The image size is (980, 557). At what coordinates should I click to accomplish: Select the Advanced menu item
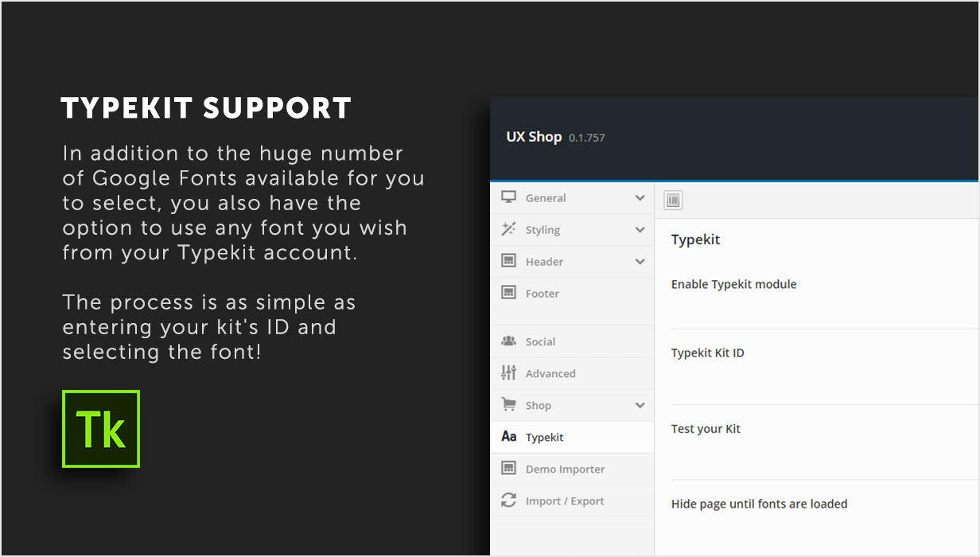pos(572,373)
